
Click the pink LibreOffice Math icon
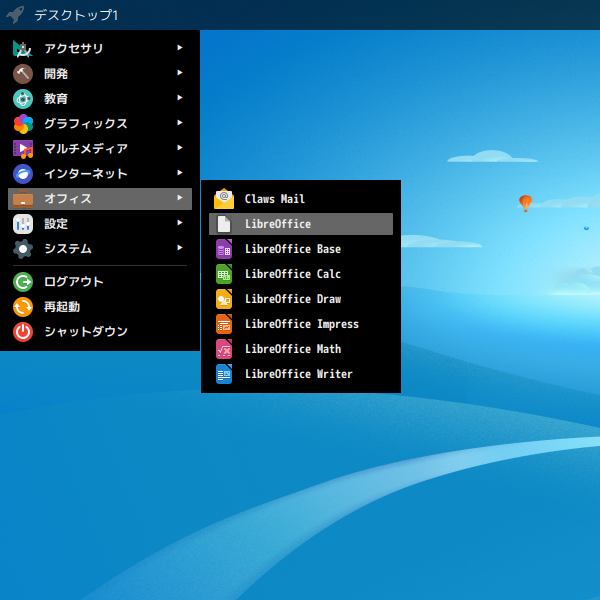(224, 349)
